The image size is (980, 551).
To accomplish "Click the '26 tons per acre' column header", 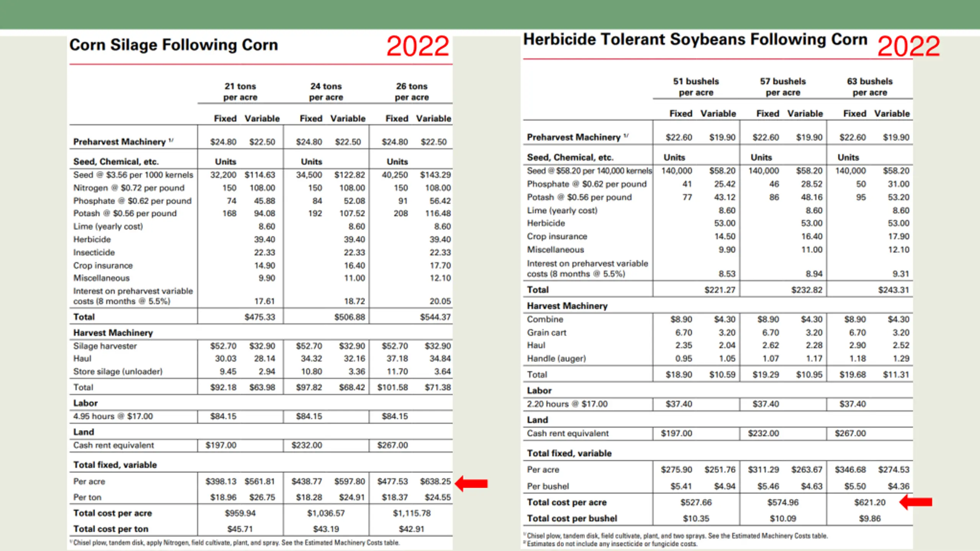I will [412, 92].
